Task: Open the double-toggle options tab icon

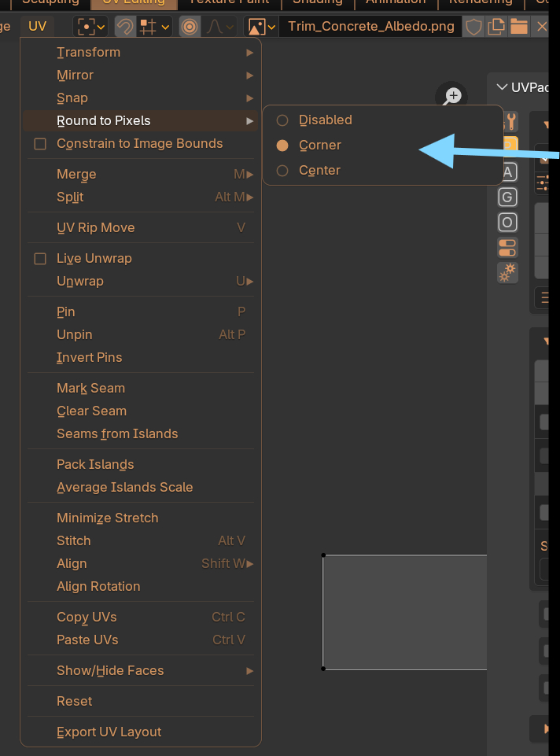Action: [x=508, y=248]
